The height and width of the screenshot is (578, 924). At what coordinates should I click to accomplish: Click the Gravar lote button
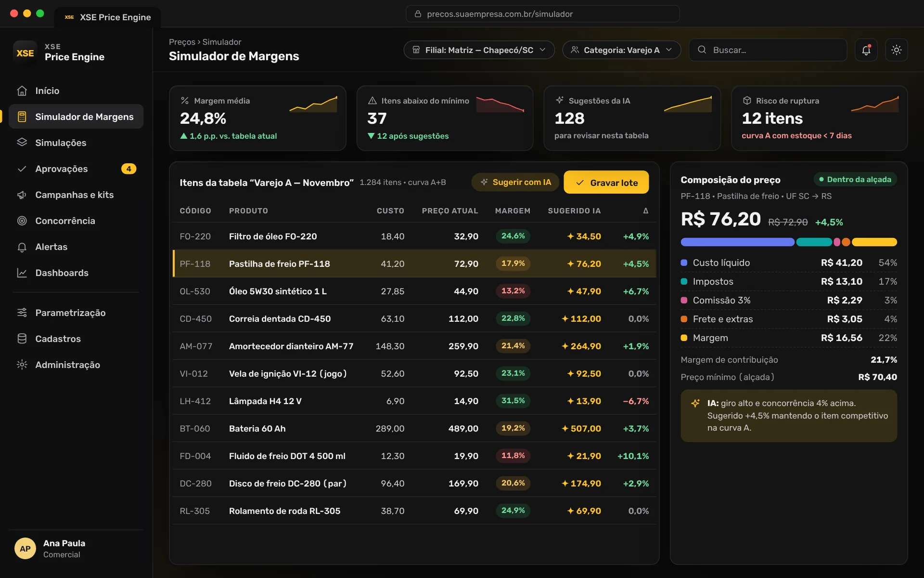606,183
